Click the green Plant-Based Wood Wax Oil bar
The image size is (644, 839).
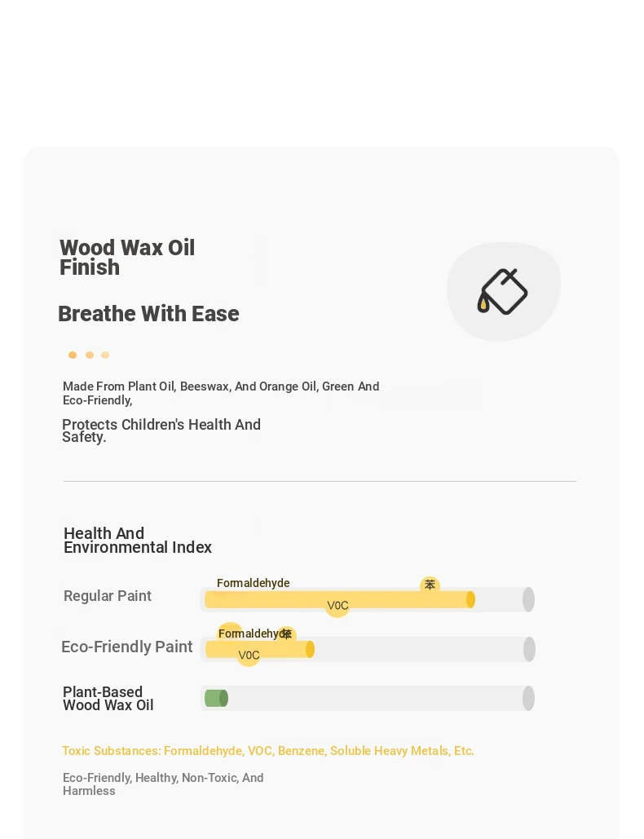click(x=216, y=698)
